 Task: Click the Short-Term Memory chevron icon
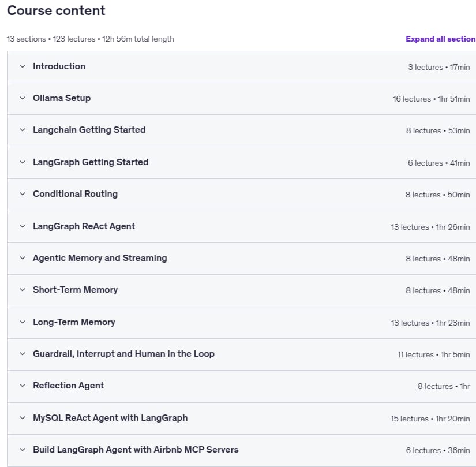23,290
